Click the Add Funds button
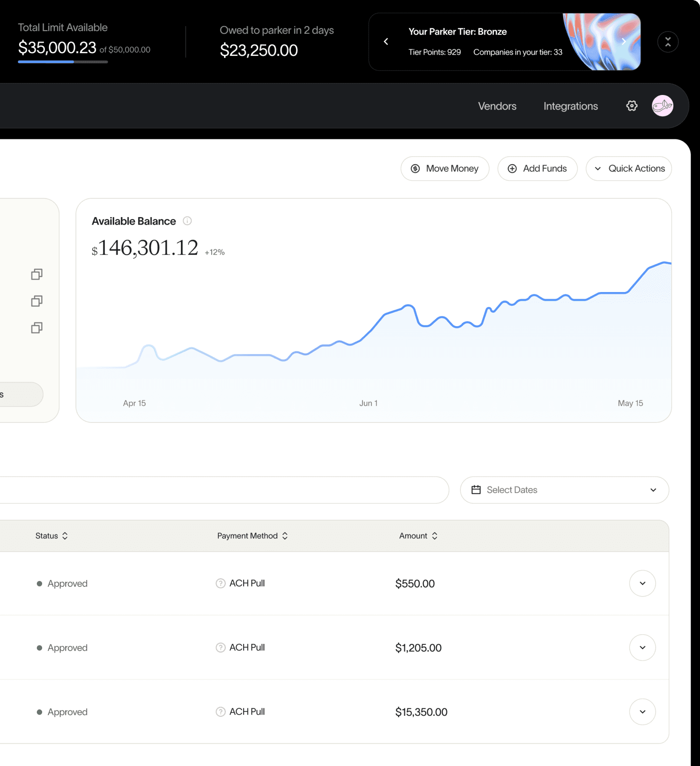700x766 pixels. click(x=537, y=168)
